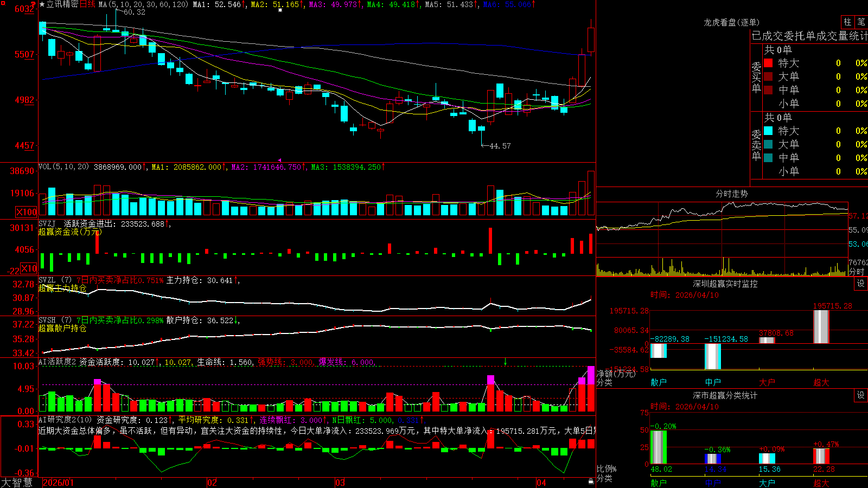Click the red 日线 period label
Image resolution: width=868 pixels, height=488 pixels.
[87, 4]
